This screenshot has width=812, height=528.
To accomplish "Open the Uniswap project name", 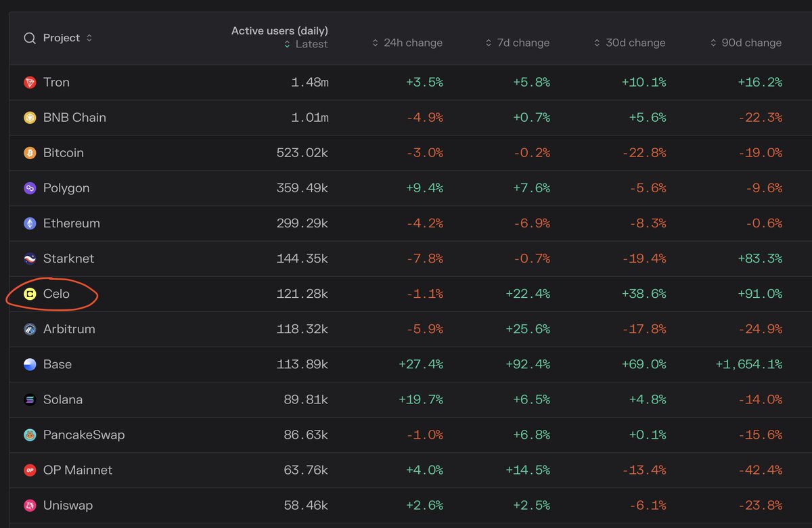I will tap(68, 505).
